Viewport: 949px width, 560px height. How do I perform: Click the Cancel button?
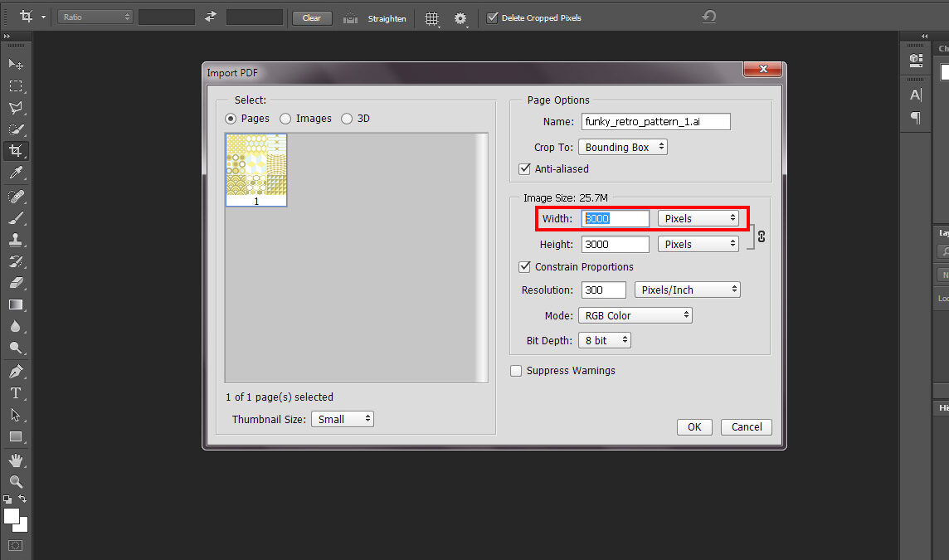(747, 426)
